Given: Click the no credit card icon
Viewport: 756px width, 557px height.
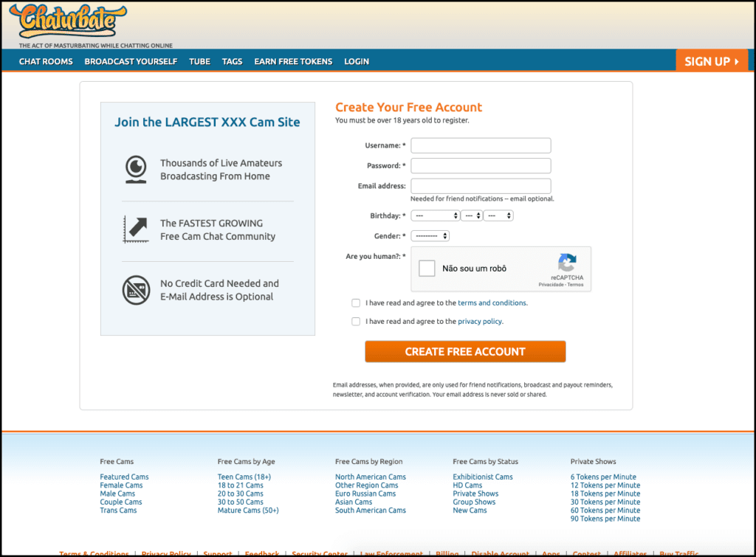Looking at the screenshot, I should 136,290.
